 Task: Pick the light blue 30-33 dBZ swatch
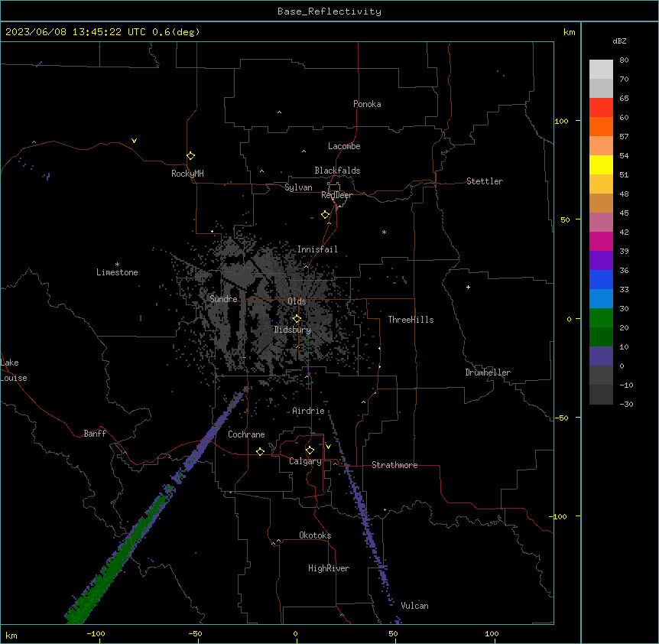point(601,299)
